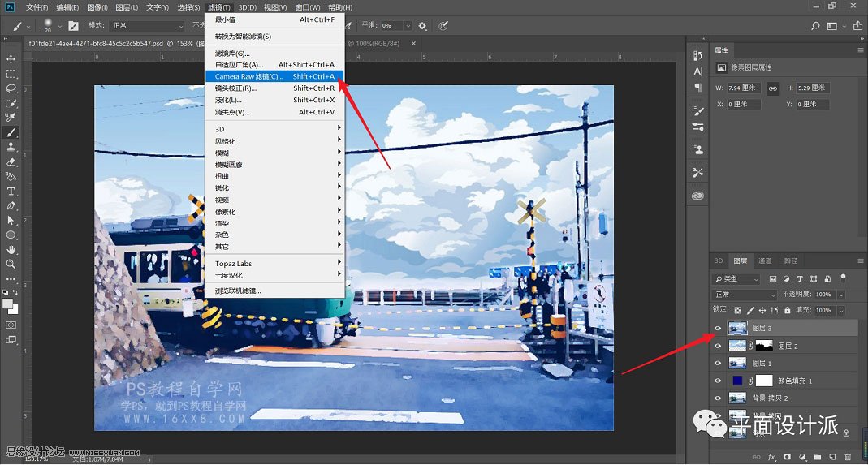Click the blue 颜色填充 1 color swatch

tap(737, 381)
